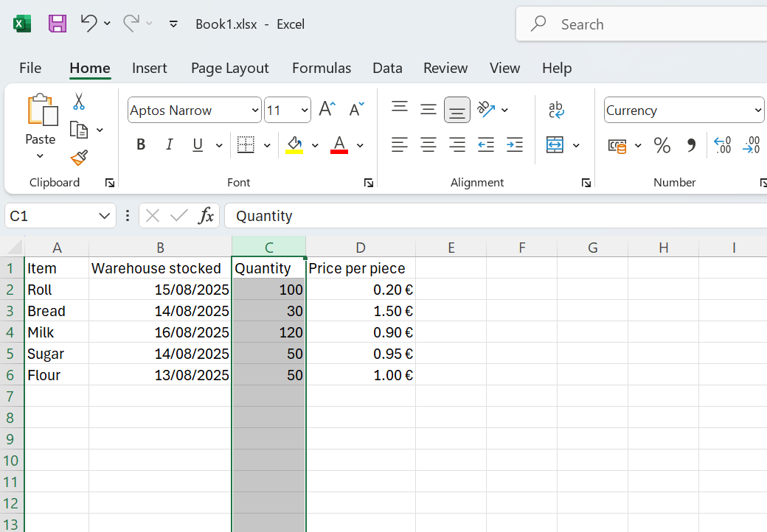Activate the Format Painter brush
767x532 pixels.
79,157
